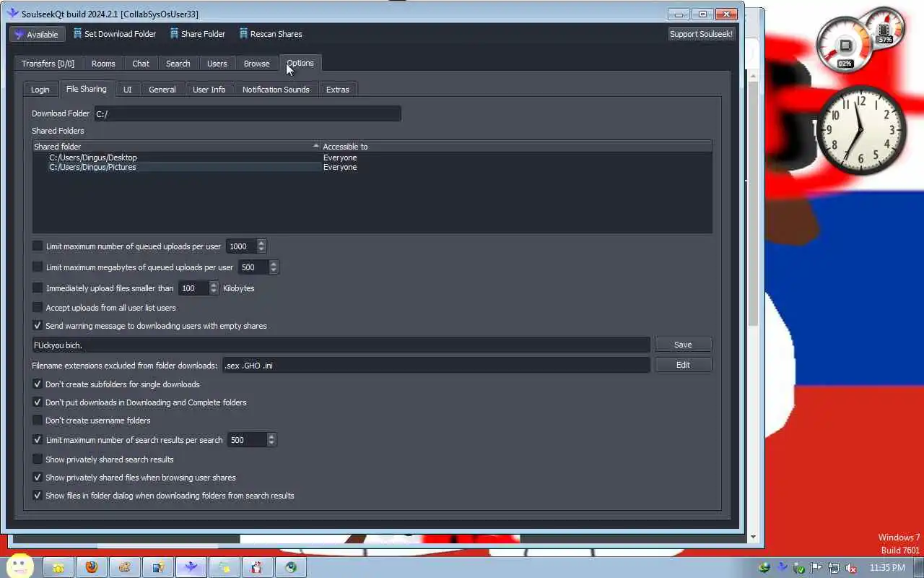Open the General options sub-tab
This screenshot has width=924, height=578.
click(162, 90)
